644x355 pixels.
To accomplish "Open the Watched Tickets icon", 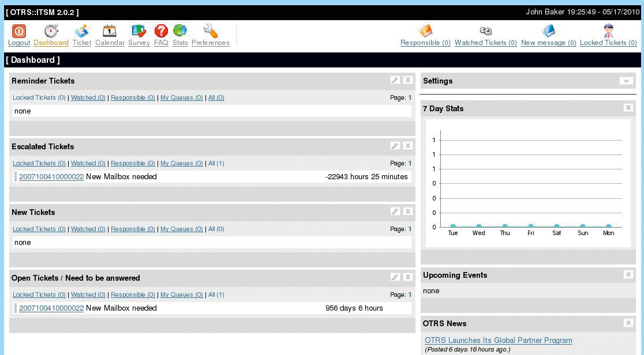I will click(485, 30).
